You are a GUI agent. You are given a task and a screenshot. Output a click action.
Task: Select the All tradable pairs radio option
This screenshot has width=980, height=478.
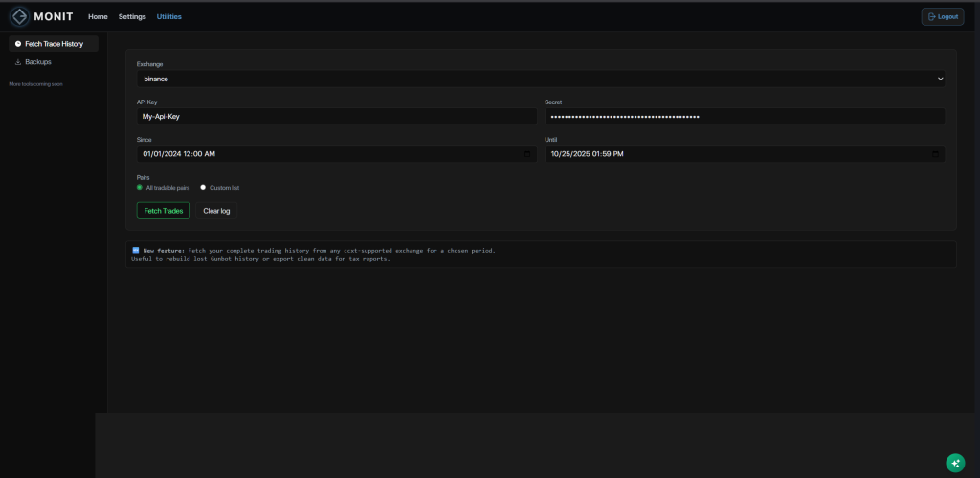pos(140,187)
